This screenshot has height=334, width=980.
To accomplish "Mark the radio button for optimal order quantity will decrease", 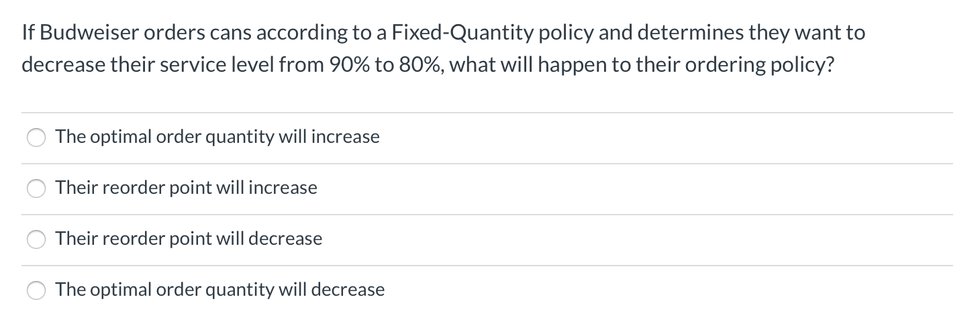I will 36,290.
